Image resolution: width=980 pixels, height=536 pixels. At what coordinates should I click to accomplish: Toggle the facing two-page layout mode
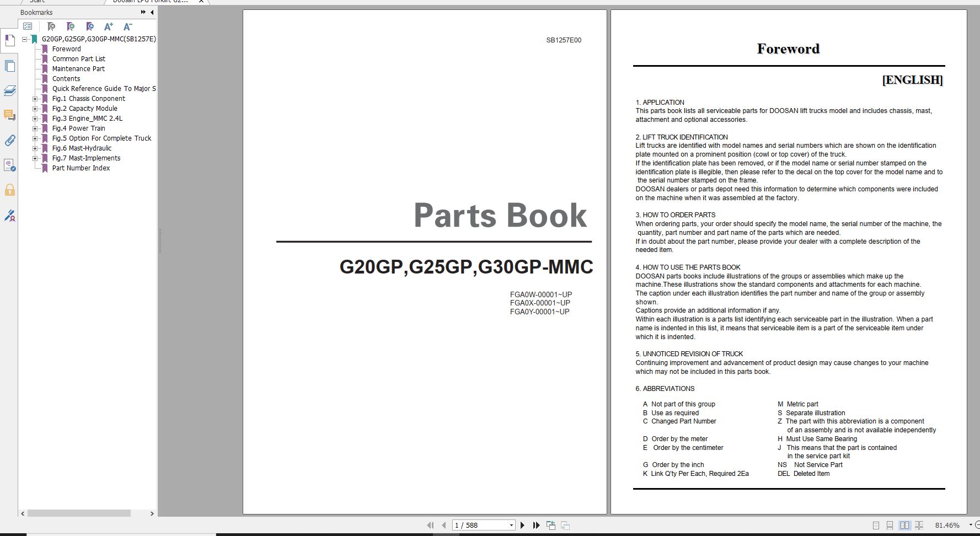pos(904,525)
